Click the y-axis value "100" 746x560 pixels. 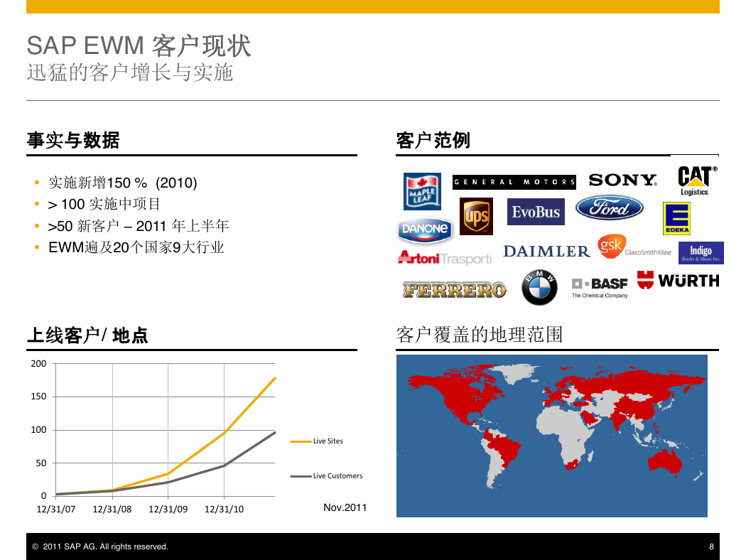38,430
